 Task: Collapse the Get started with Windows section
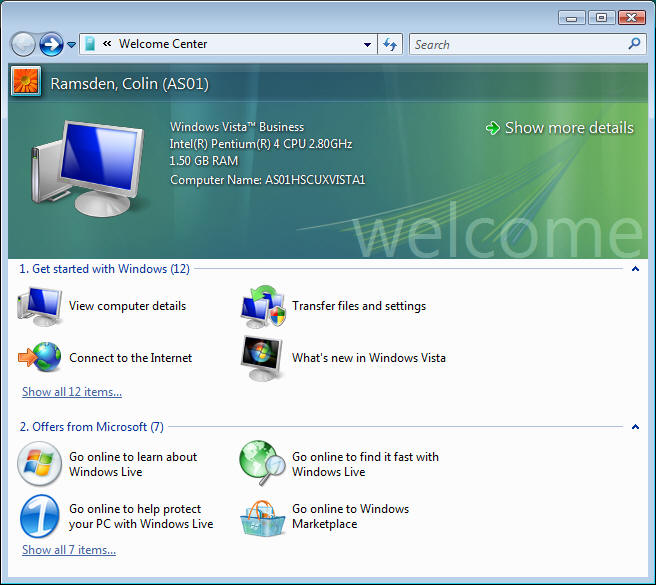click(635, 269)
